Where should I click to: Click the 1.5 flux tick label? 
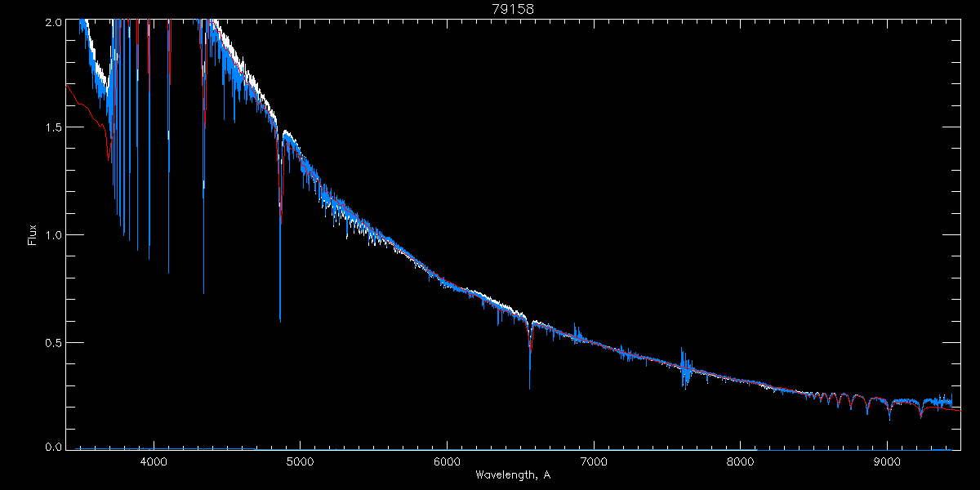53,128
